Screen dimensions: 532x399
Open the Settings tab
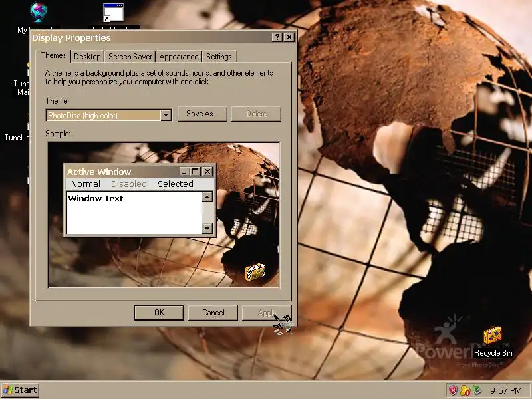pyautogui.click(x=219, y=57)
